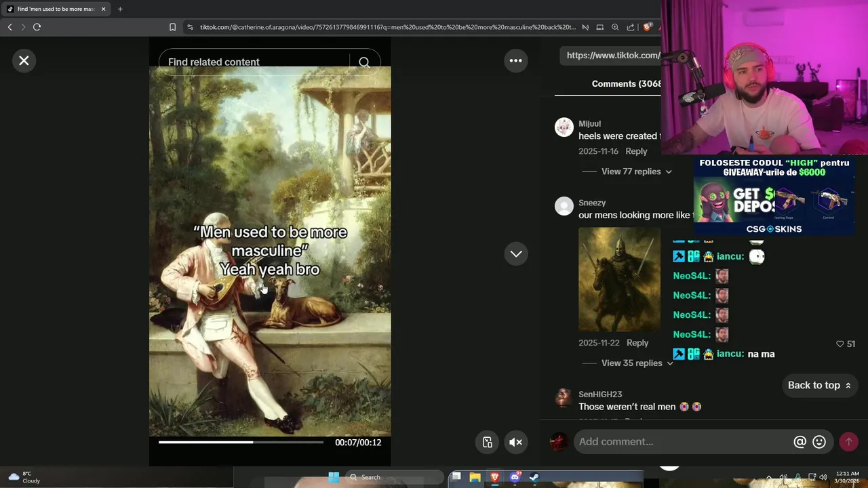Viewport: 868px width, 488px height.
Task: Click the share icon in address bar
Action: click(x=631, y=27)
